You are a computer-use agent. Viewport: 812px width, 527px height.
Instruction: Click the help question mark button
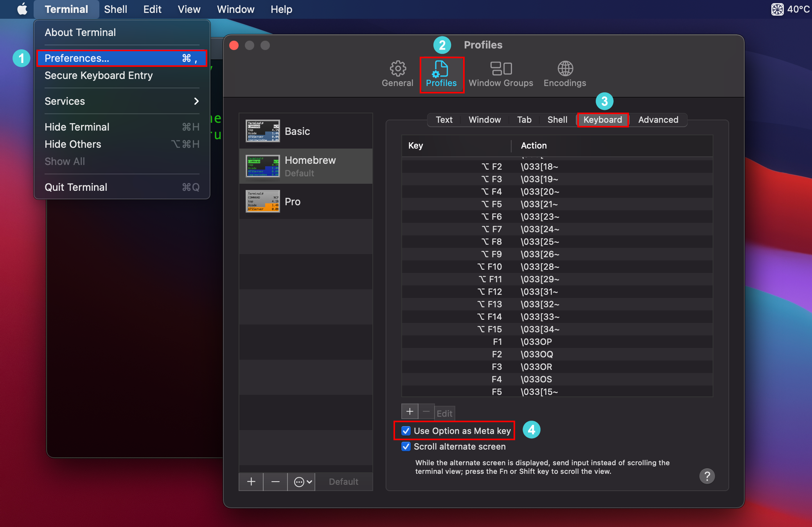707,476
